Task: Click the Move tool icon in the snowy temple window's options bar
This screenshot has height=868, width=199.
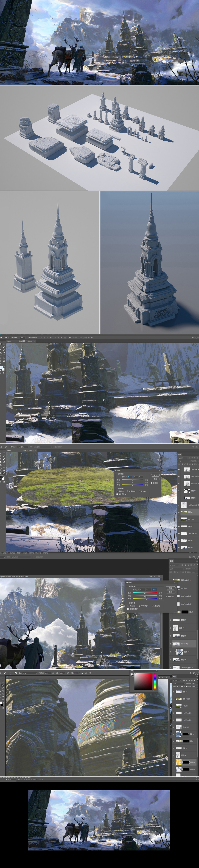Action: tap(6, 337)
